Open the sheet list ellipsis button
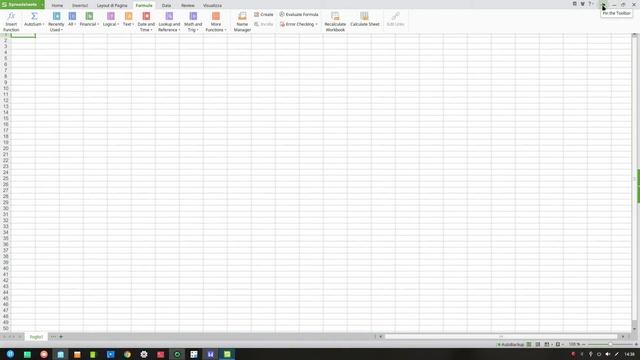Screen dimensions: 640x360 coord(53,337)
